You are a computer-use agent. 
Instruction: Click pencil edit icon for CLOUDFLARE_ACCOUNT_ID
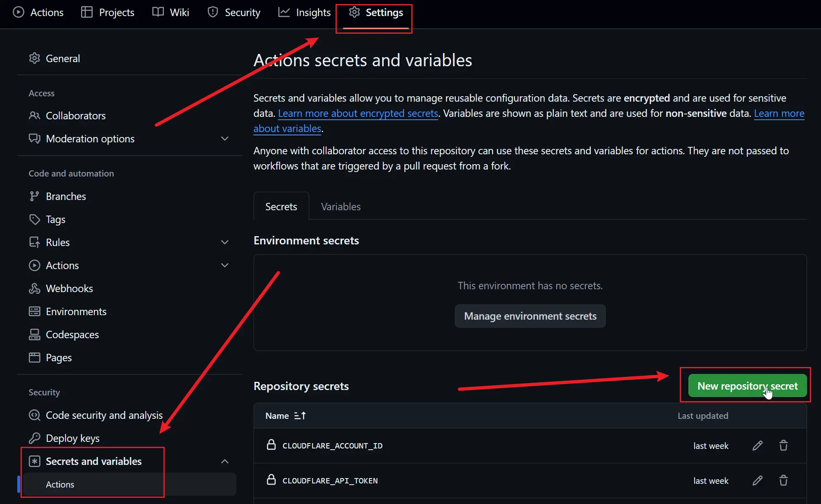(x=757, y=446)
